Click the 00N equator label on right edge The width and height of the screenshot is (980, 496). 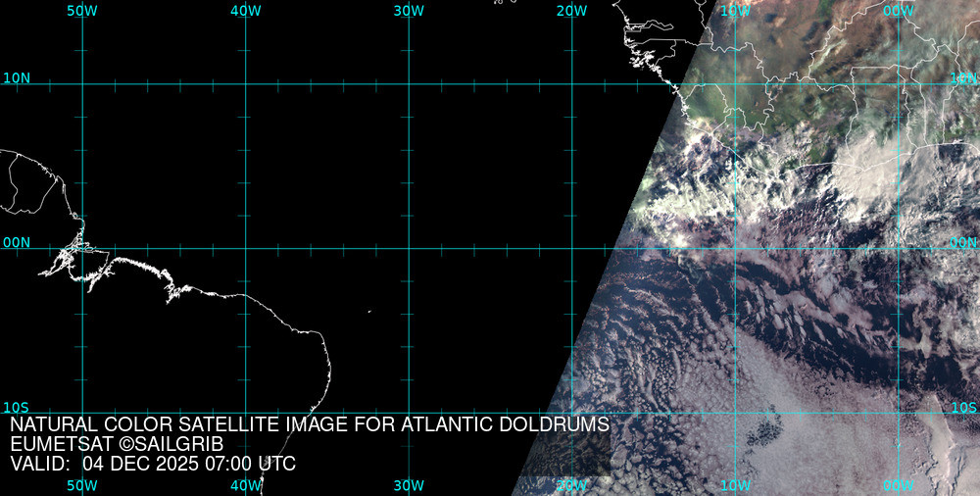[963, 242]
